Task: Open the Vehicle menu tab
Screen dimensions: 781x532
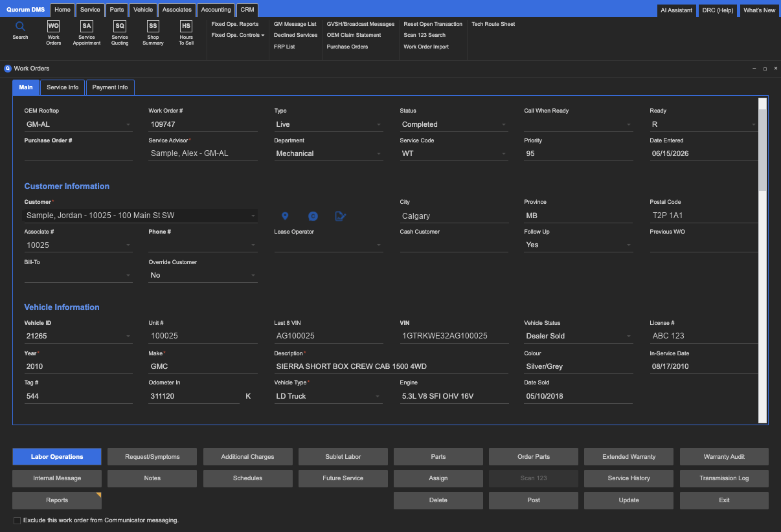Action: [143, 10]
